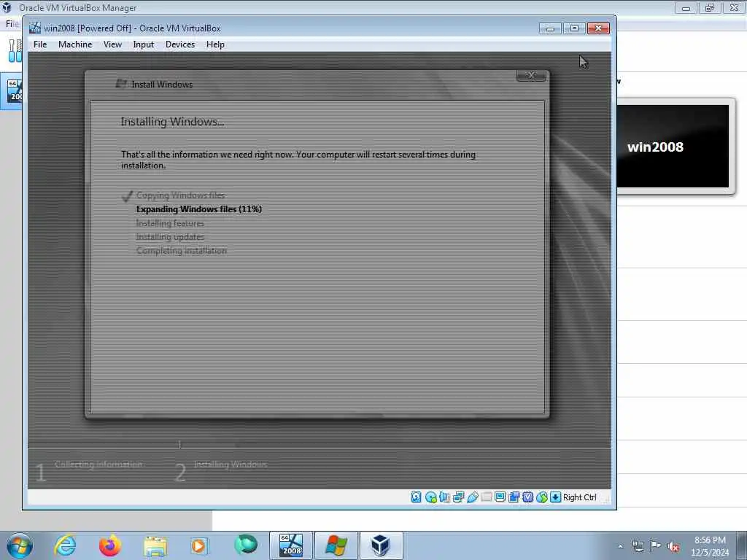The image size is (747, 560).
Task: Click the hard disk activity status icon
Action: click(417, 497)
